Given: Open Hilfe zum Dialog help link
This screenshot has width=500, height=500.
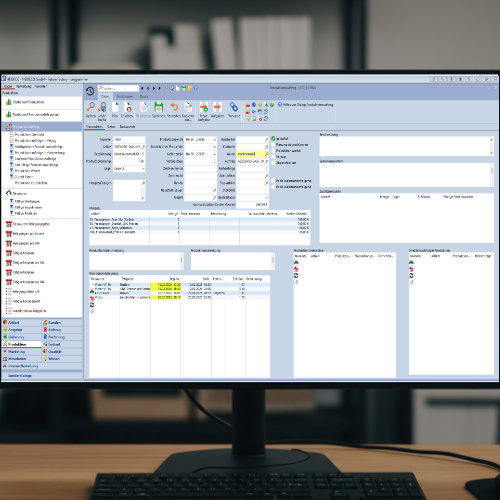Looking at the screenshot, I should pyautogui.click(x=306, y=105).
